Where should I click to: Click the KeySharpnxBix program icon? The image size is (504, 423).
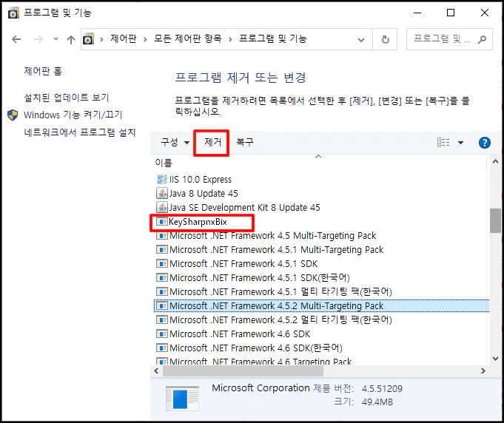point(161,222)
